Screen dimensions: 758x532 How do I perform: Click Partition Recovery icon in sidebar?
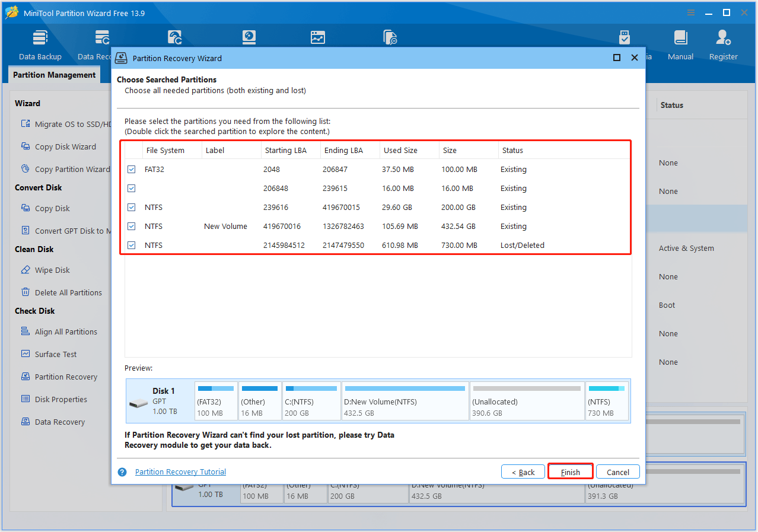tap(26, 377)
